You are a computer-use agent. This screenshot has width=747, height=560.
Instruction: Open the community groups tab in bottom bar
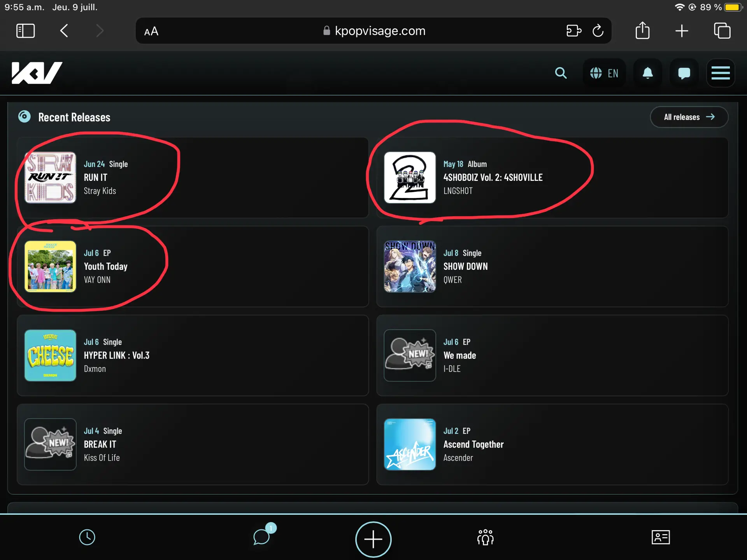coord(485,537)
